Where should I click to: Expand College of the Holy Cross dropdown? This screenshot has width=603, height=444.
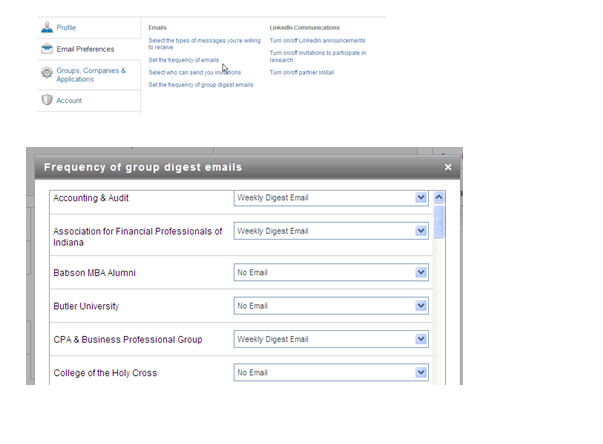(x=421, y=373)
